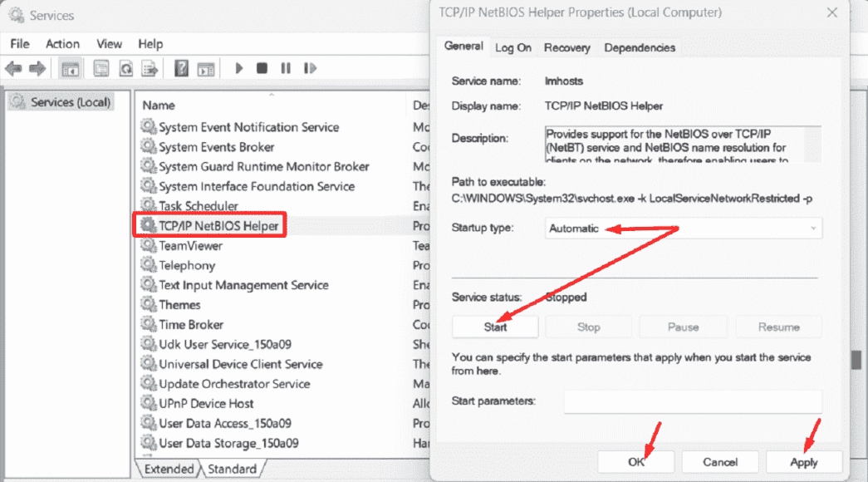This screenshot has height=482, width=868.
Task: Click the Forward arrow in Services toolbar
Action: coord(37,69)
